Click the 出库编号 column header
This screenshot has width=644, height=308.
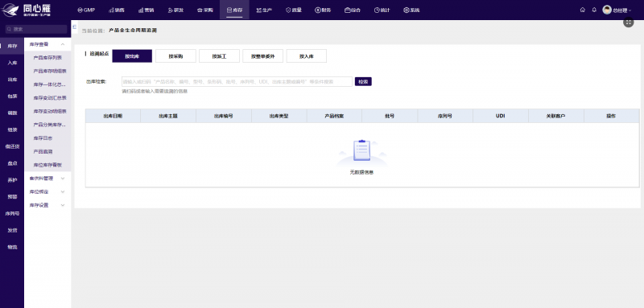pos(224,116)
